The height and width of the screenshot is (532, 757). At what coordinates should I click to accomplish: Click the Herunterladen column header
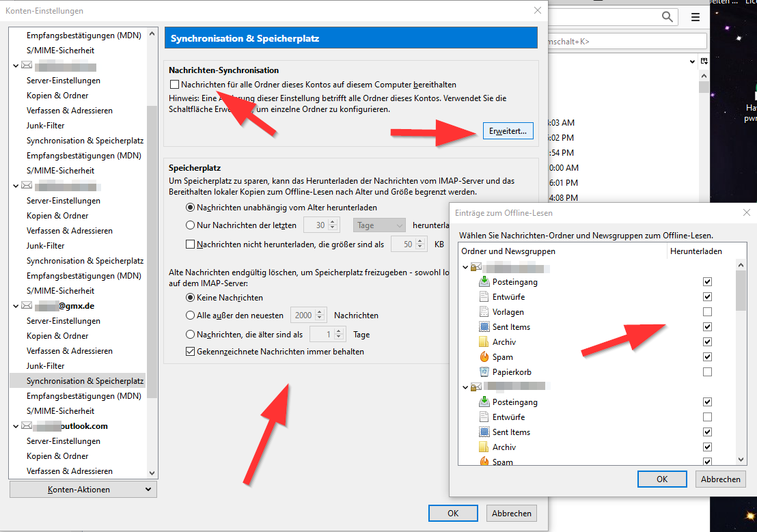tap(696, 251)
